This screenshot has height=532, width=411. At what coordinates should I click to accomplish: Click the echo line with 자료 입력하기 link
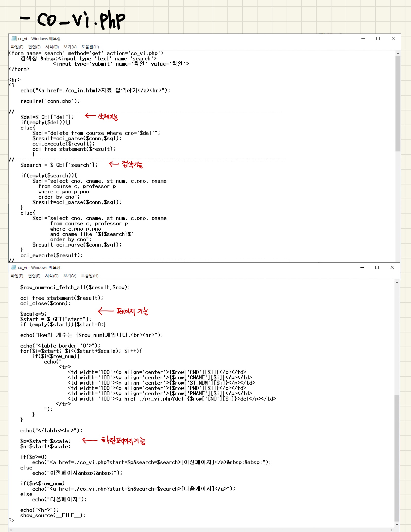95,91
